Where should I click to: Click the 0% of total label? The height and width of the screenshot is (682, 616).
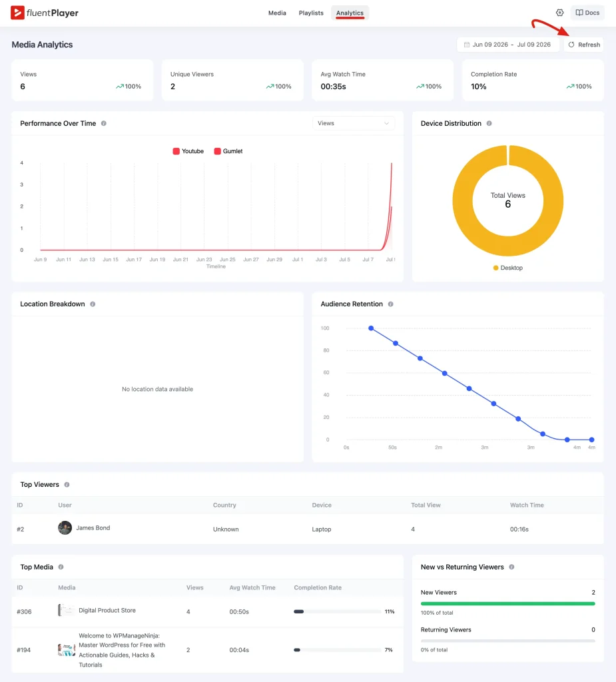click(434, 650)
